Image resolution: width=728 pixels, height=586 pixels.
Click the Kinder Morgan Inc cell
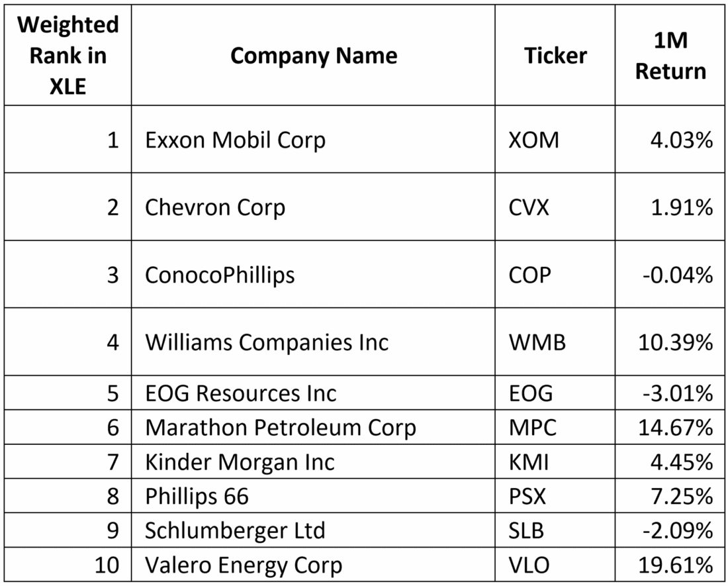tap(240, 462)
